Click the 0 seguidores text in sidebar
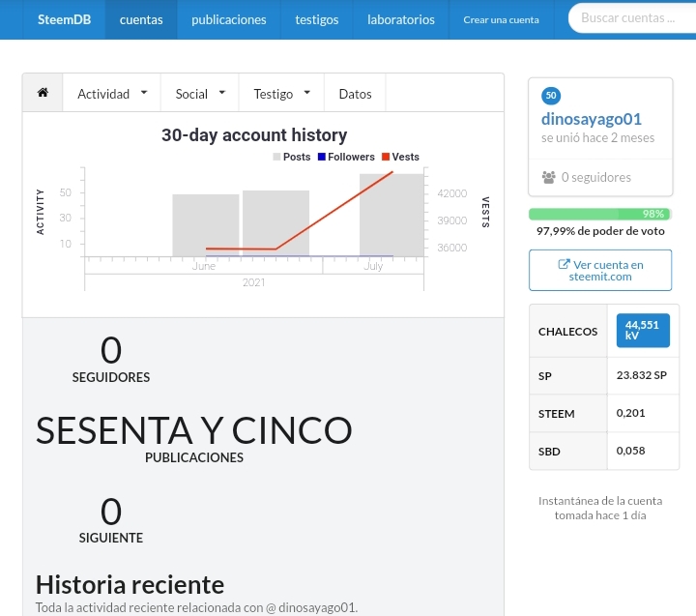This screenshot has width=696, height=616. point(595,177)
